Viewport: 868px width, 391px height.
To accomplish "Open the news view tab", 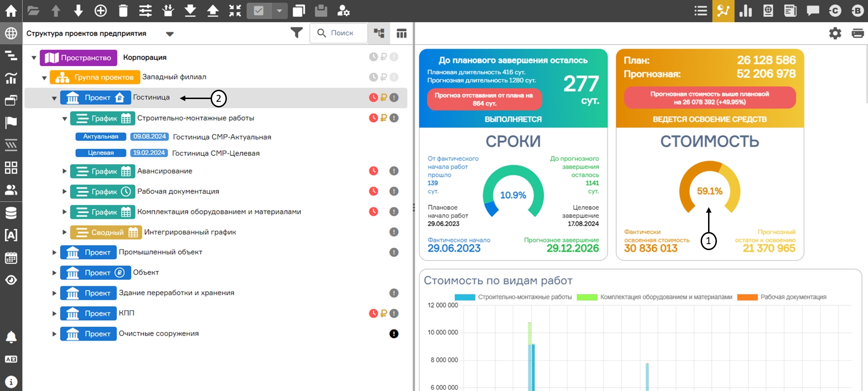I will point(790,11).
